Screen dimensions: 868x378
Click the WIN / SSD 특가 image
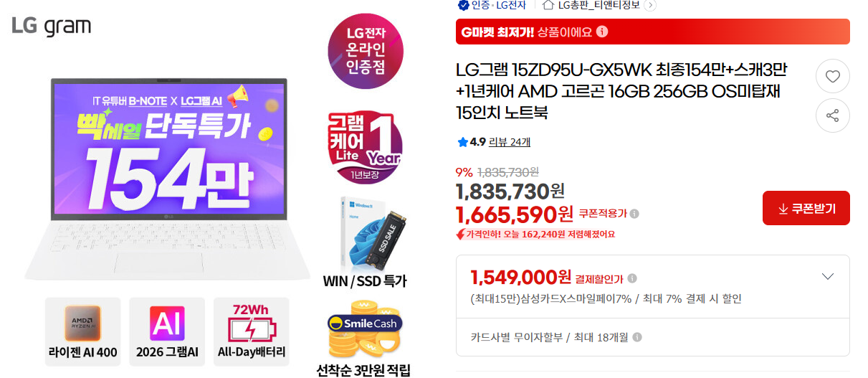coord(364,242)
